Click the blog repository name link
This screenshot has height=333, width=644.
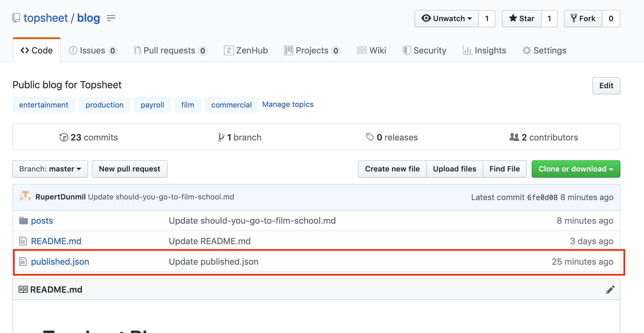point(89,18)
